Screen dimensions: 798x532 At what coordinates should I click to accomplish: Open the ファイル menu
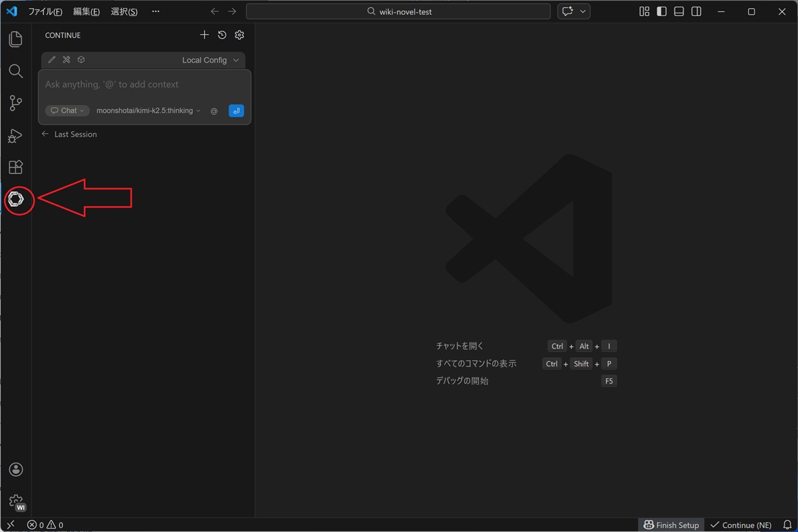(x=45, y=12)
